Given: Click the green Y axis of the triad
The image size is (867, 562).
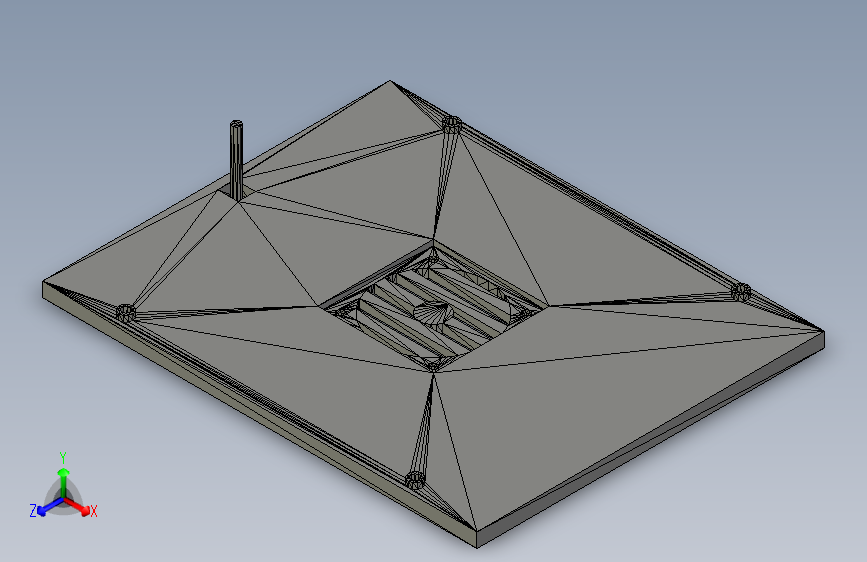Looking at the screenshot, I should point(64,483).
